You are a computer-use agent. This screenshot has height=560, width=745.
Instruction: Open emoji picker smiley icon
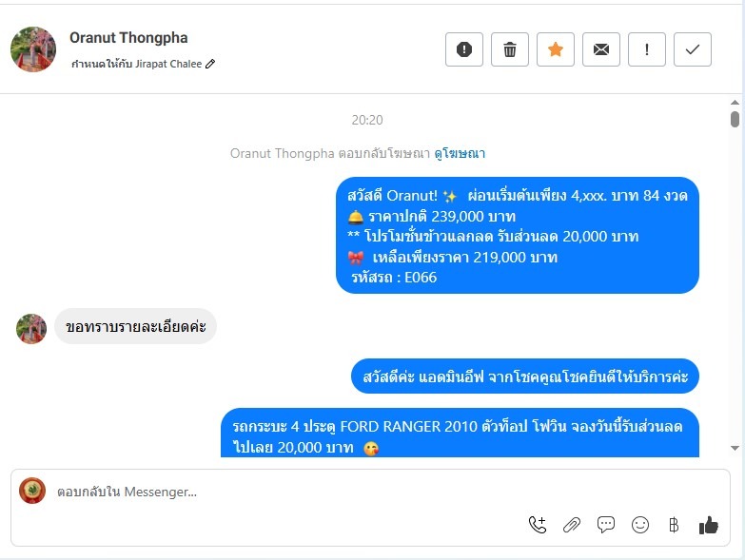coord(640,525)
